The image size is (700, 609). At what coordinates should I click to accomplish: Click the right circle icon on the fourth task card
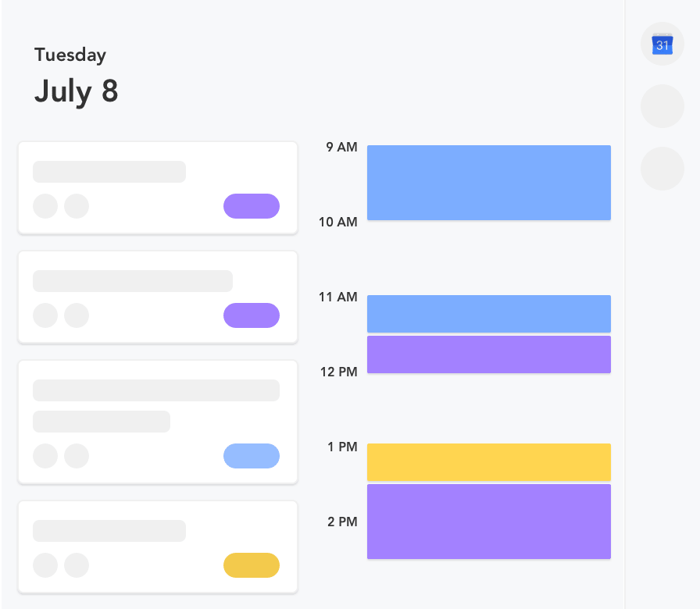tap(77, 565)
